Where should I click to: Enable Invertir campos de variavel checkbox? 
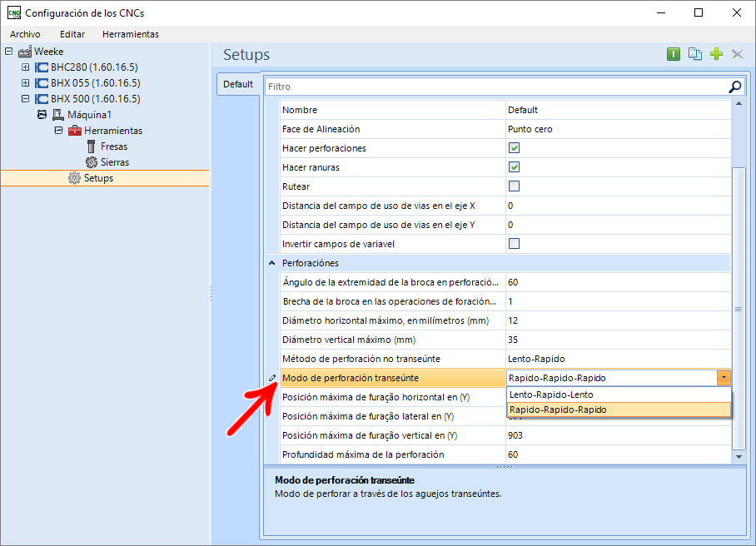click(x=514, y=243)
